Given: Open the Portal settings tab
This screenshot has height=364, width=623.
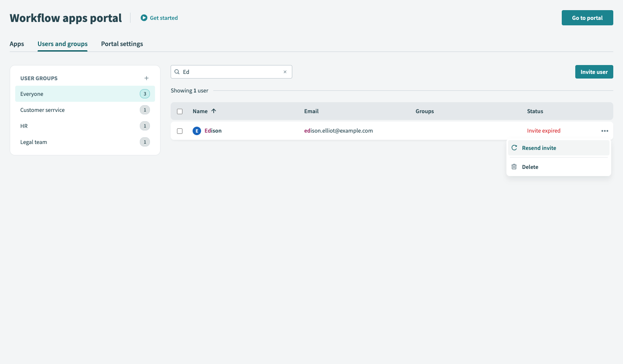Looking at the screenshot, I should [122, 44].
